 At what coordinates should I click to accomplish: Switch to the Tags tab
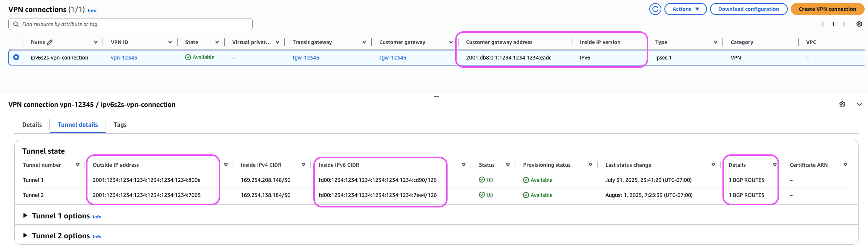[x=120, y=125]
